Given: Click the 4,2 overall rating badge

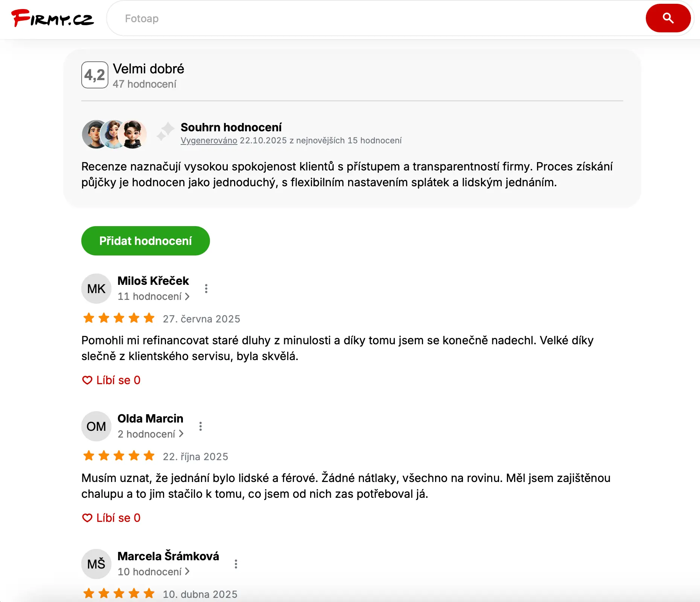Looking at the screenshot, I should click(95, 75).
